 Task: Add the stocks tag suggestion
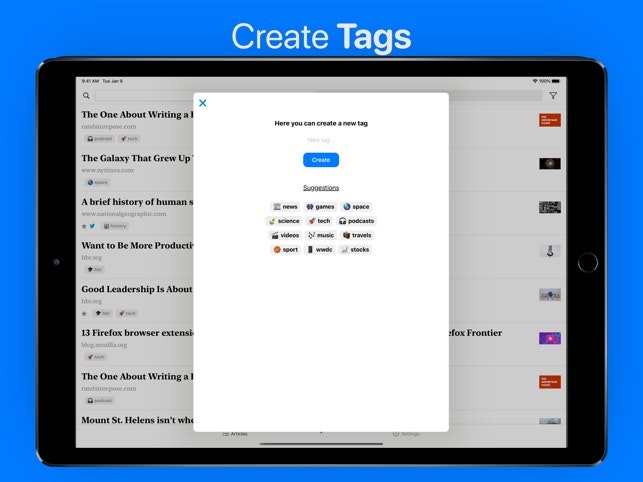[x=356, y=250]
